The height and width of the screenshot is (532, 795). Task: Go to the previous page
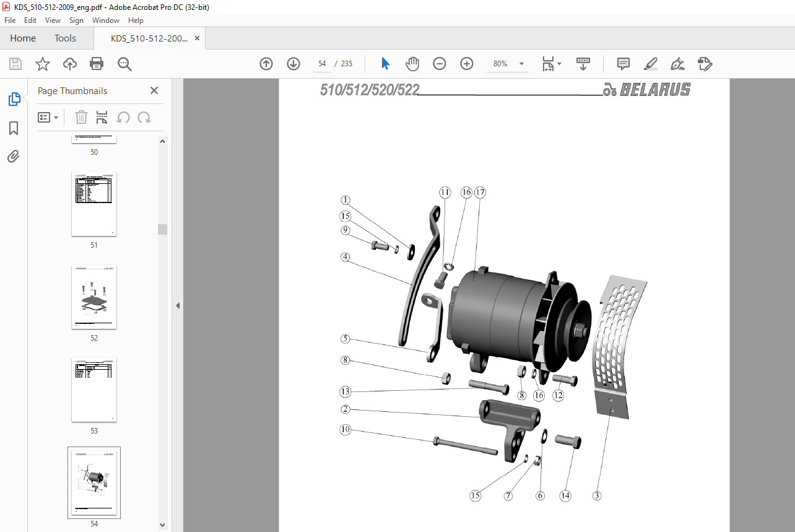(x=266, y=64)
